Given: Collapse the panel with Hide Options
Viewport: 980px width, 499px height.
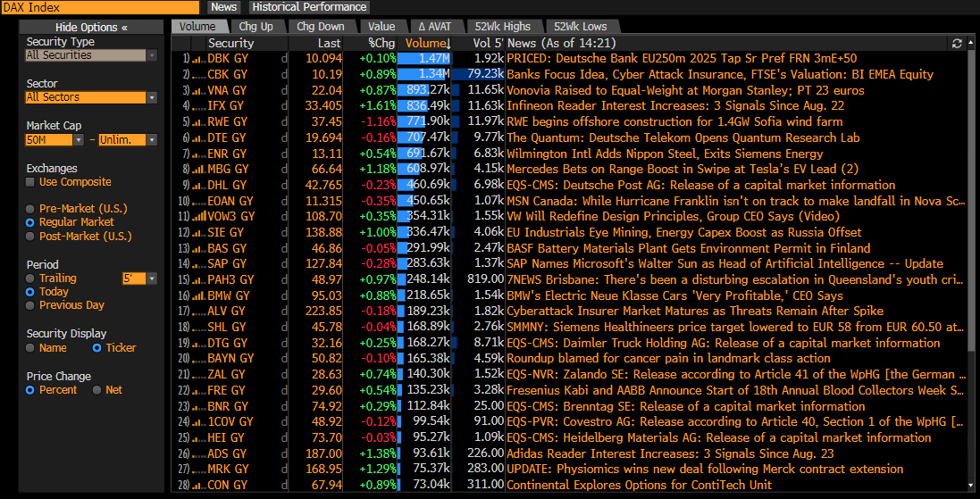Looking at the screenshot, I should click(x=91, y=28).
